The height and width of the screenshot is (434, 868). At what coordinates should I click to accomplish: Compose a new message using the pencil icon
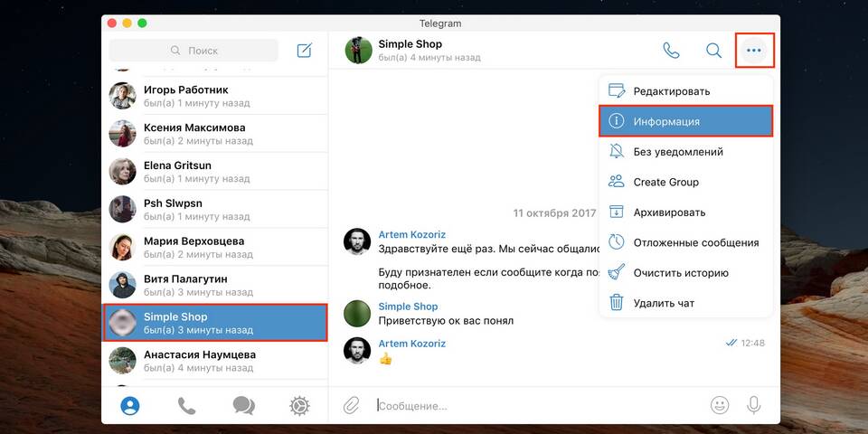pyautogui.click(x=305, y=51)
